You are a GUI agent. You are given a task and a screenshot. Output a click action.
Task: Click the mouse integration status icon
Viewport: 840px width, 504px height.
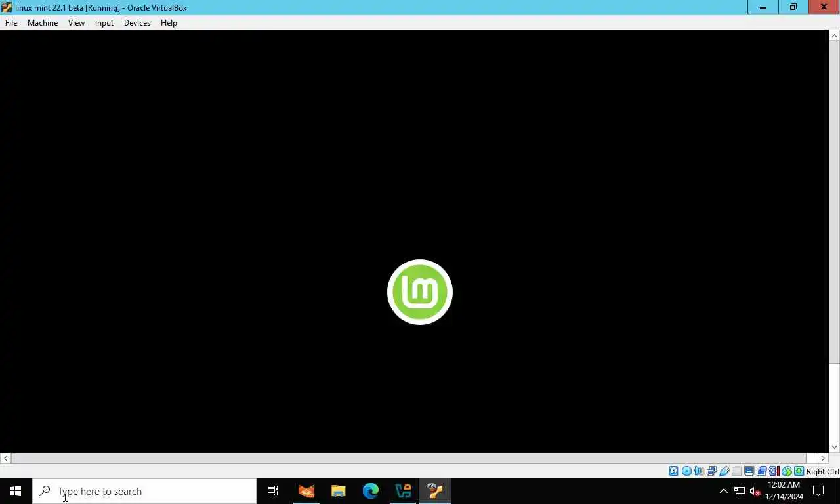pyautogui.click(x=786, y=471)
